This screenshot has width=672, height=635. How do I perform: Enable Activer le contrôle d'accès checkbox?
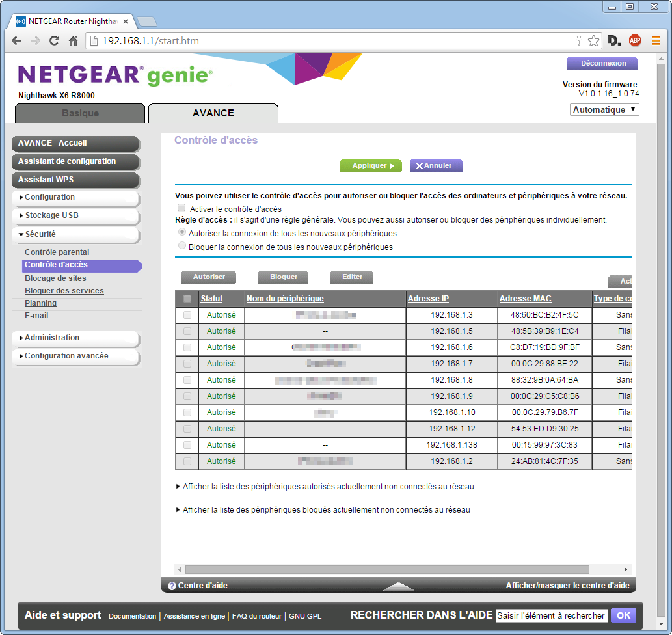tap(182, 209)
